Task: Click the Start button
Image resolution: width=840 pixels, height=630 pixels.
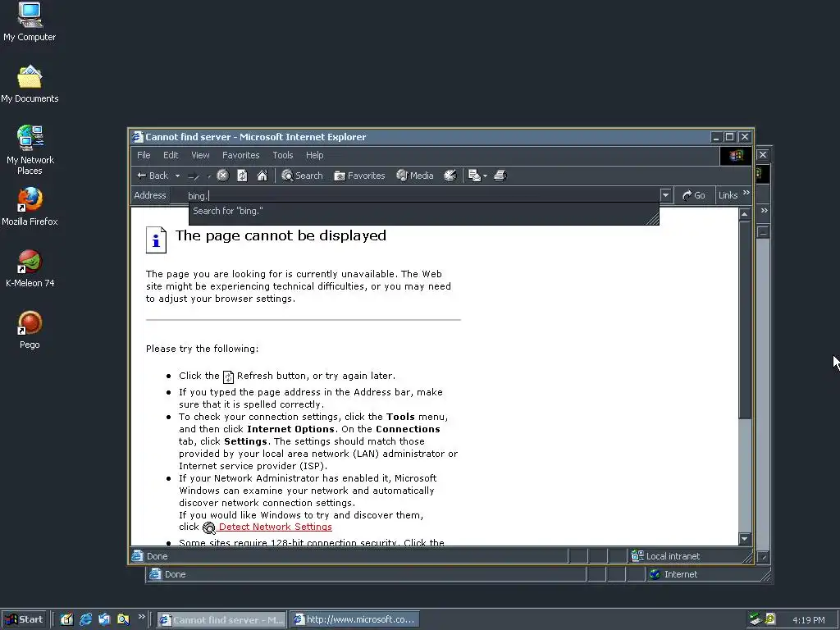Action: point(24,619)
